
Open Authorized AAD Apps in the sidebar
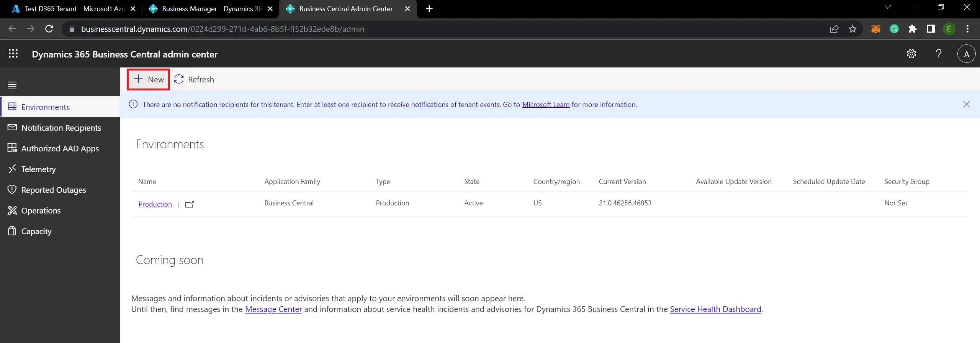point(60,148)
